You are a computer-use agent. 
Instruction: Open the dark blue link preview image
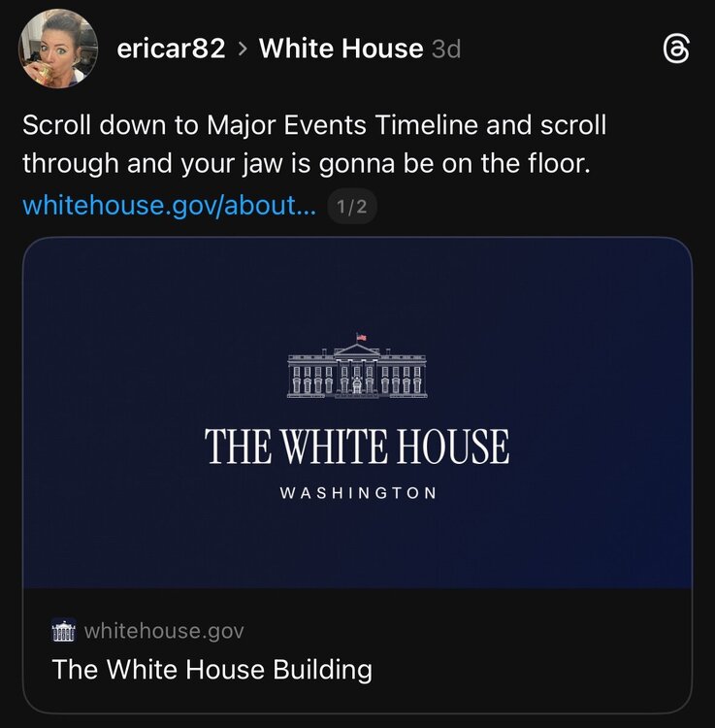pos(357,413)
